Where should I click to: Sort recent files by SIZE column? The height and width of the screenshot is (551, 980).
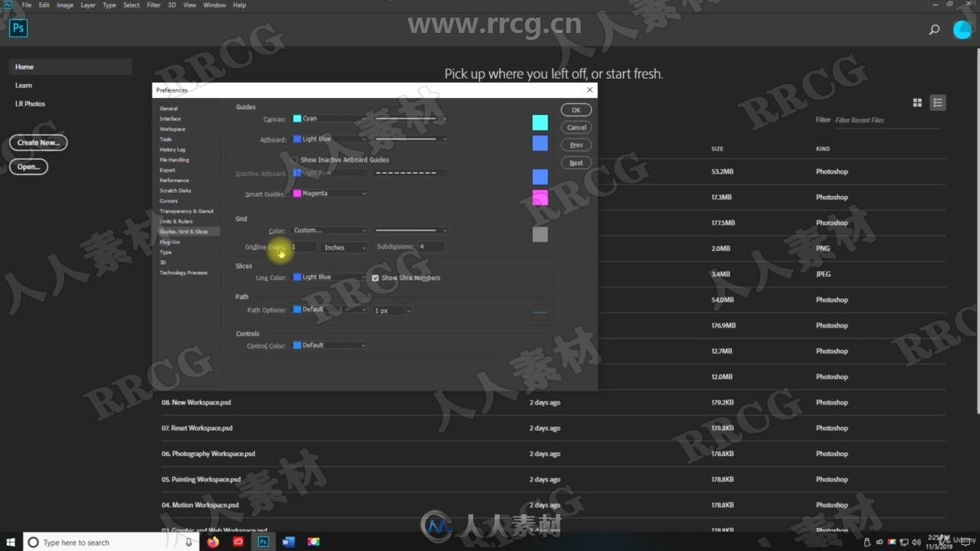point(717,149)
